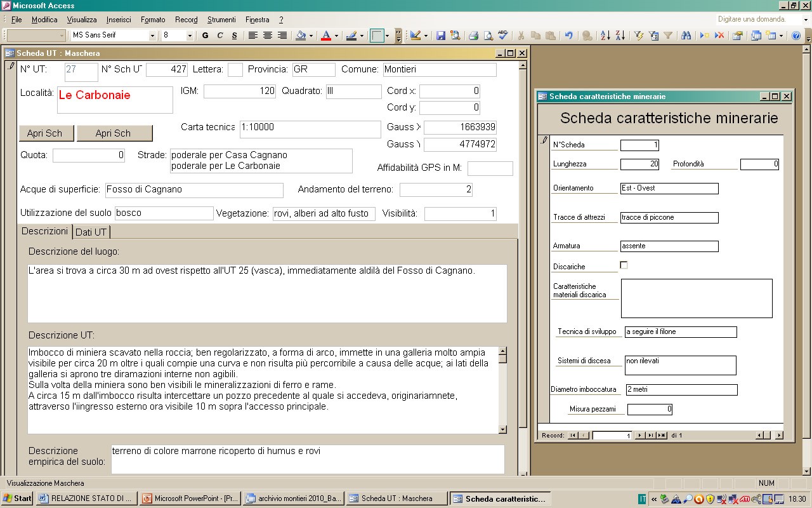Switch to Microsoft PowerPoint taskbar item
The height and width of the screenshot is (508, 812).
point(190,498)
